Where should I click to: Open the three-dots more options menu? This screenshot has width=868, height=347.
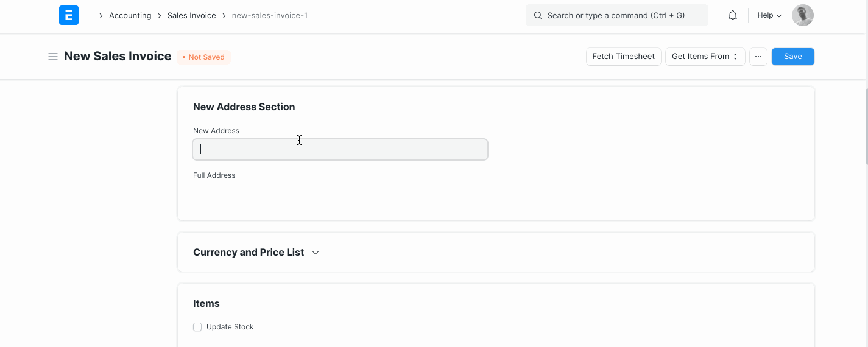coord(758,57)
